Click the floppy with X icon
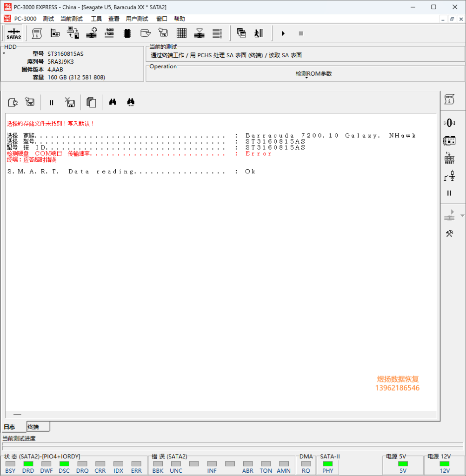 pyautogui.click(x=70, y=102)
